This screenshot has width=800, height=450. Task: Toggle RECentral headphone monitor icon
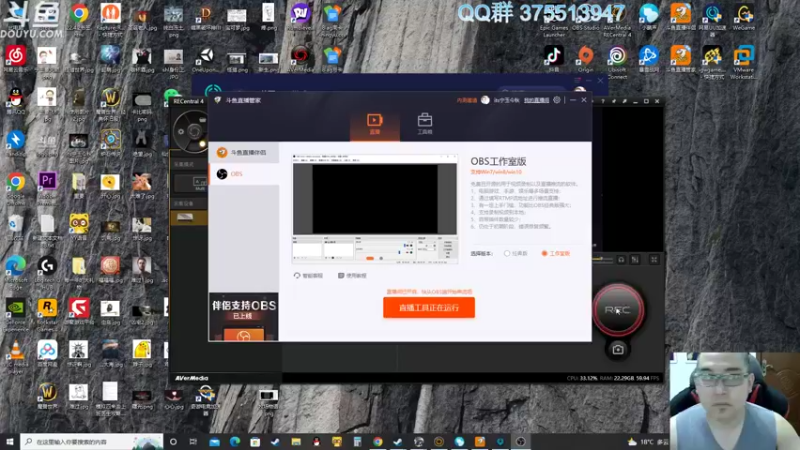pyautogui.click(x=621, y=260)
